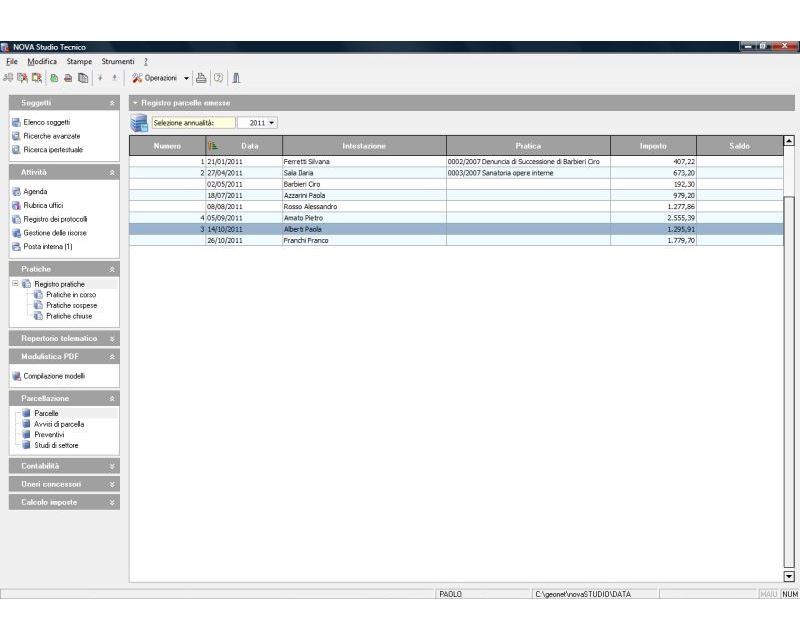This screenshot has width=800, height=640.
Task: Click the Rubrica uffici icon
Action: pos(16,206)
